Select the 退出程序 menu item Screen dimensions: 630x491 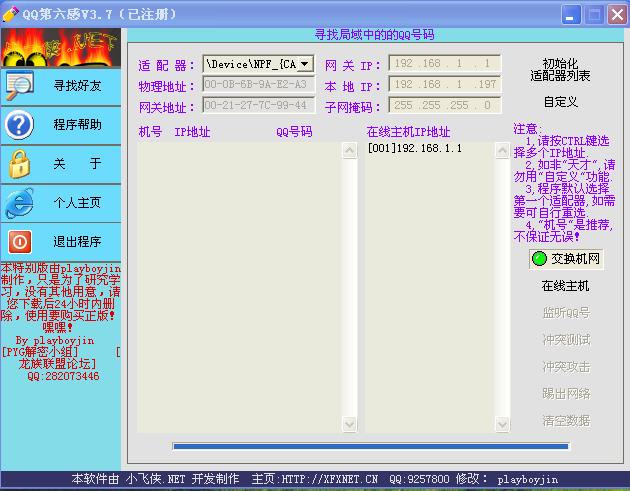[x=61, y=242]
